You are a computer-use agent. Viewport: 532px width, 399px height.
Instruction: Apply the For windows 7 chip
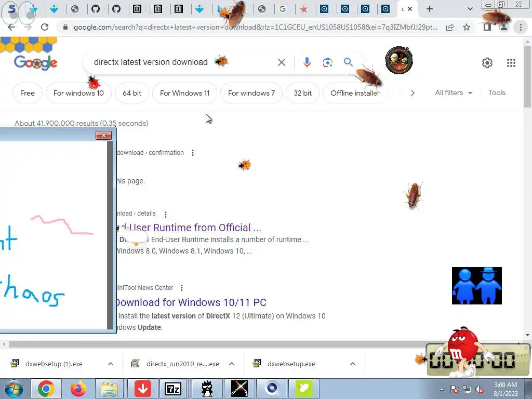pyautogui.click(x=251, y=93)
